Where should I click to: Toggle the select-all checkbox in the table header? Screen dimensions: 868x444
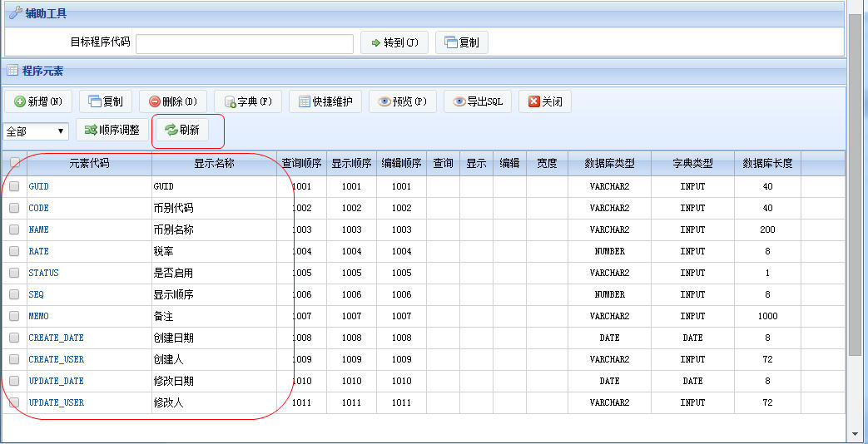(x=15, y=163)
